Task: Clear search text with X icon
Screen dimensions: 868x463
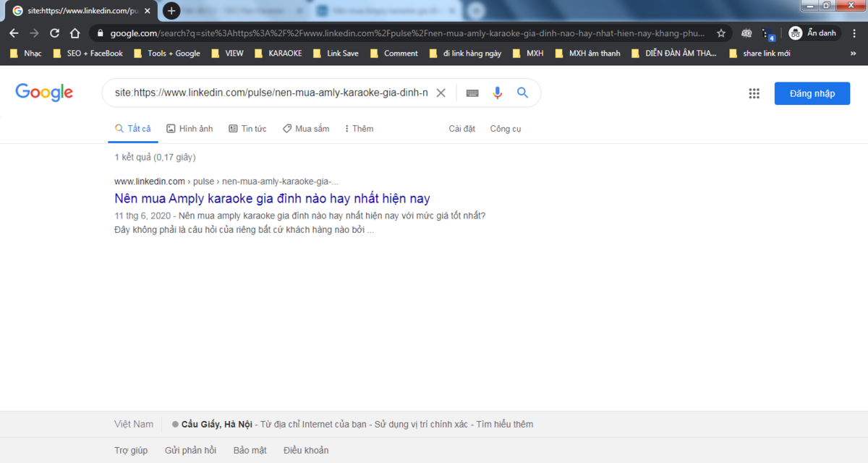Action: pyautogui.click(x=441, y=93)
